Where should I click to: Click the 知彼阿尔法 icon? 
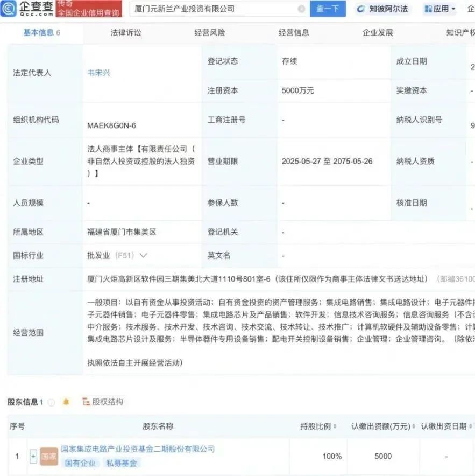pyautogui.click(x=360, y=9)
